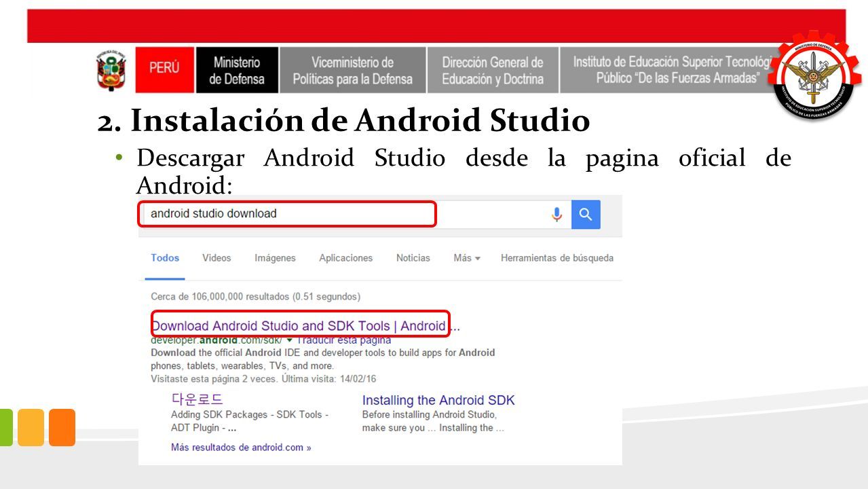The width and height of the screenshot is (868, 489).
Task: Open Installing the Android SDK sitelink
Action: pos(438,400)
